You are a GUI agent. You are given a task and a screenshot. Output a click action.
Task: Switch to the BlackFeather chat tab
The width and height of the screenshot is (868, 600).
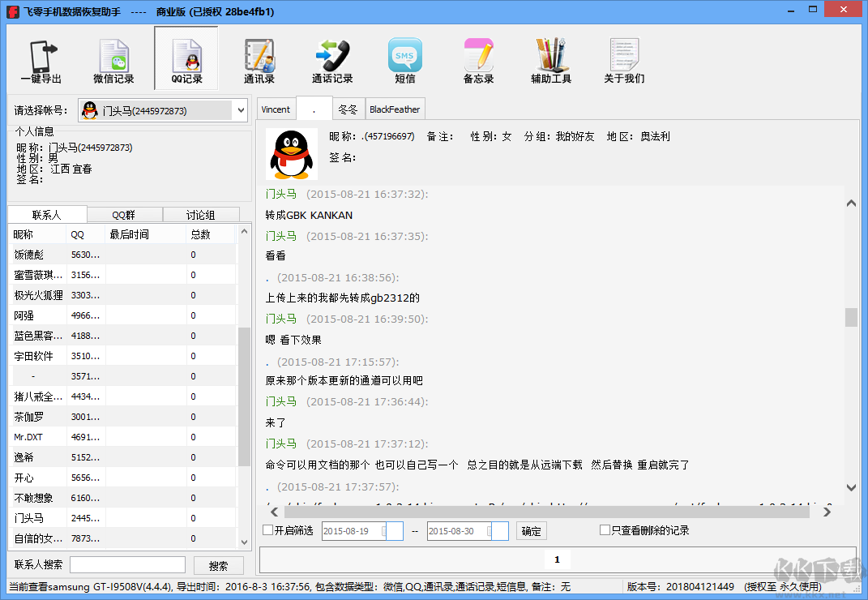[x=395, y=109]
